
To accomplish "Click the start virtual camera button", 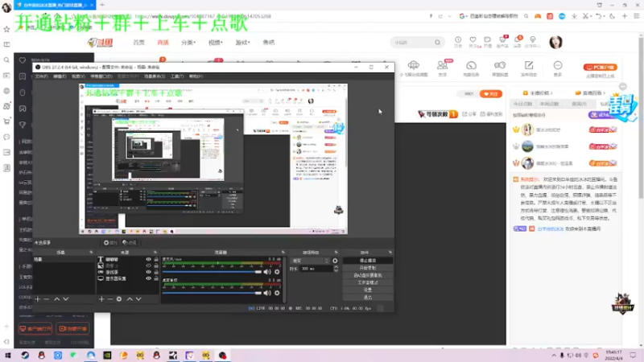I will click(368, 275).
